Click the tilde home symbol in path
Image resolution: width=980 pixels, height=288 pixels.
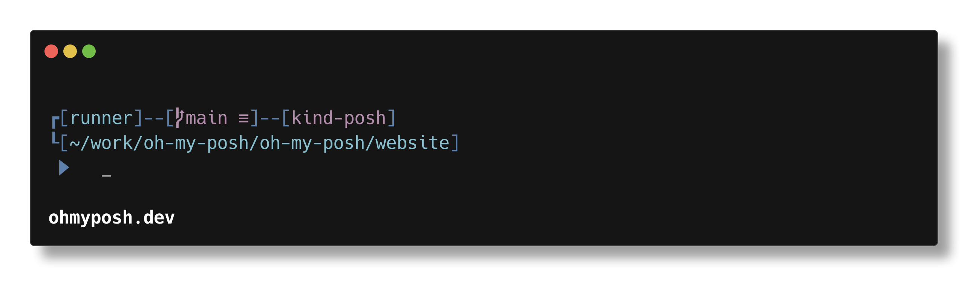click(75, 144)
